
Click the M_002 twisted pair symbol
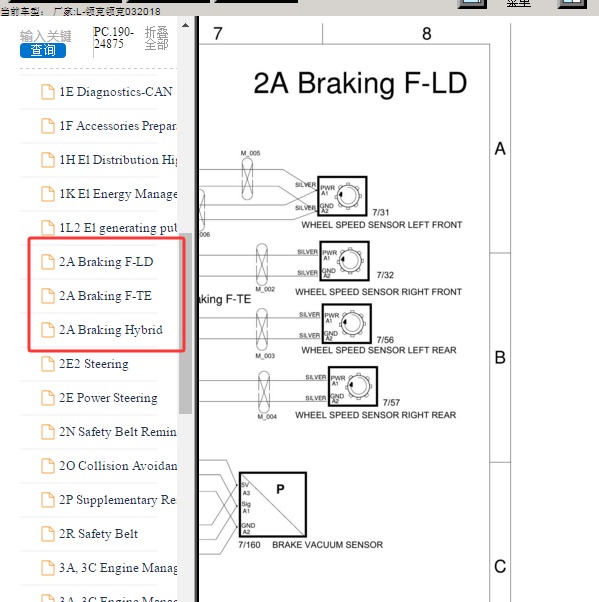(262, 264)
